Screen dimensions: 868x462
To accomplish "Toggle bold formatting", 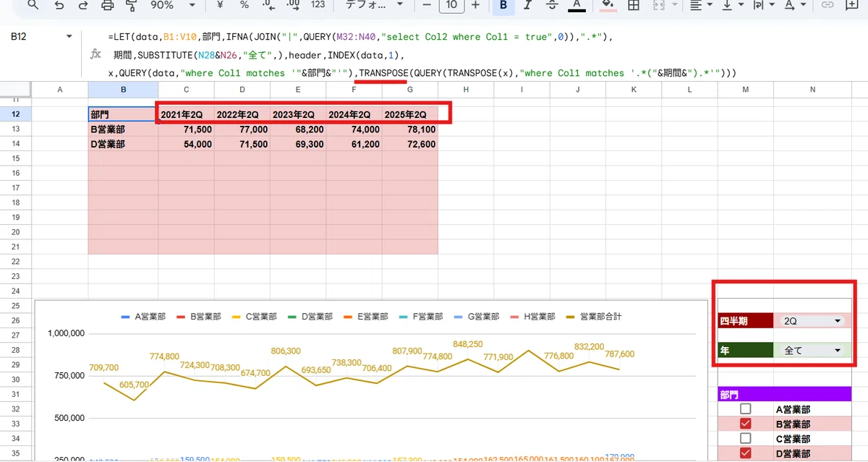I will pos(503,5).
